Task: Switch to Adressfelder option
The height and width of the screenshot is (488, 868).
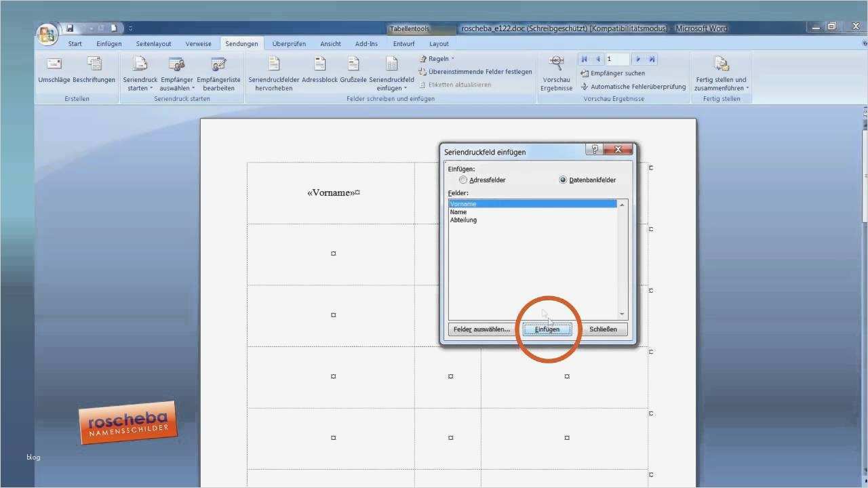Action: pos(463,180)
